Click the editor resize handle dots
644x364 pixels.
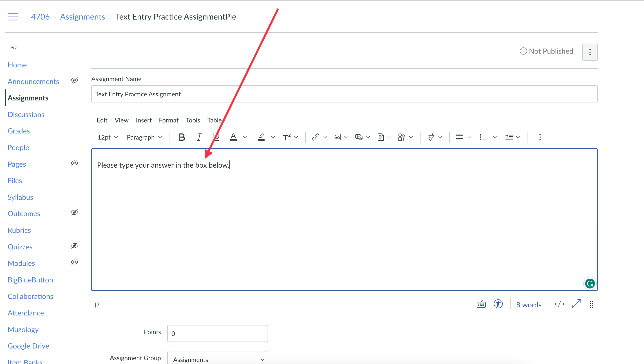coord(591,305)
